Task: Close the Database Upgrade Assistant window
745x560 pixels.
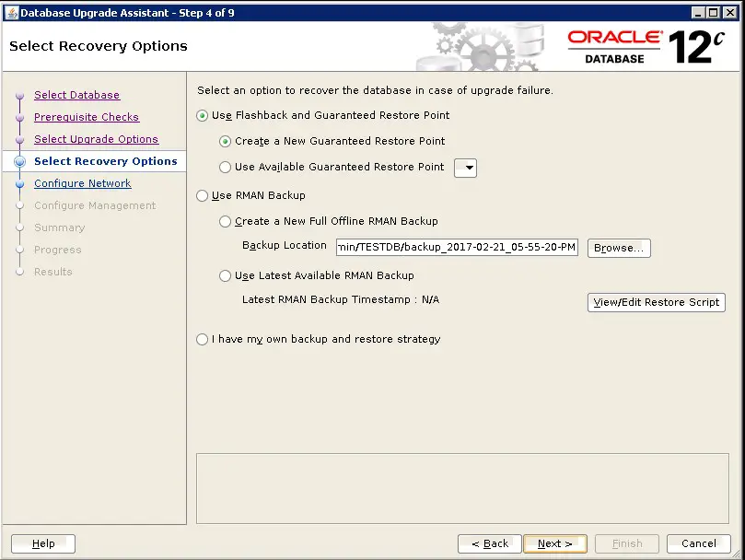Action: tap(729, 13)
